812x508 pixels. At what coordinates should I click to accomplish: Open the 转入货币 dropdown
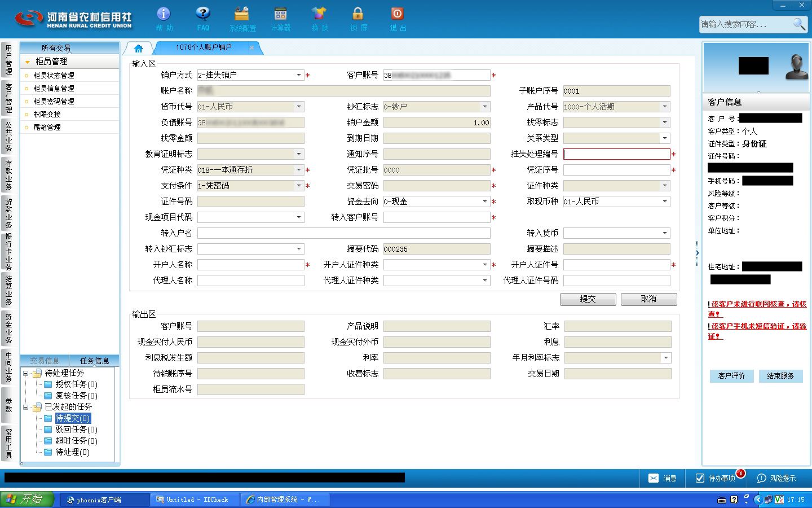click(665, 233)
